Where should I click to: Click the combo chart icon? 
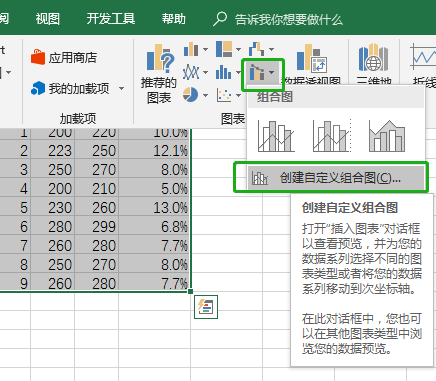(257, 72)
